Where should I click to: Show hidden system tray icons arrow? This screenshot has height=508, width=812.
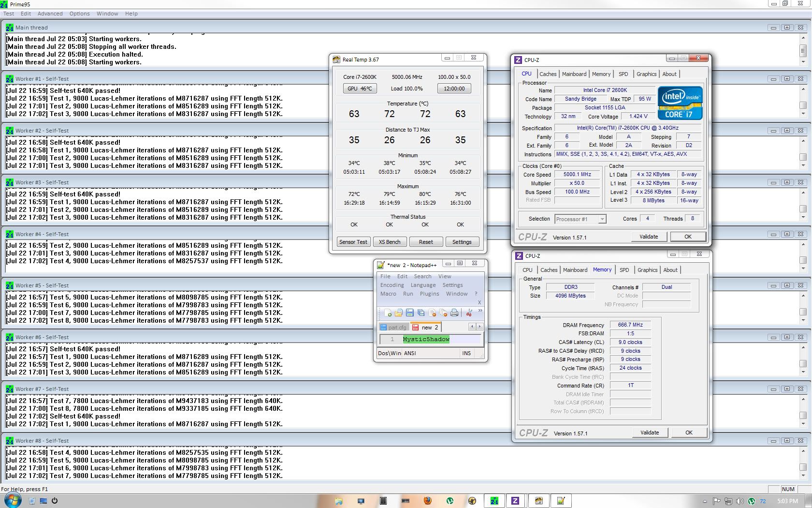pos(705,501)
